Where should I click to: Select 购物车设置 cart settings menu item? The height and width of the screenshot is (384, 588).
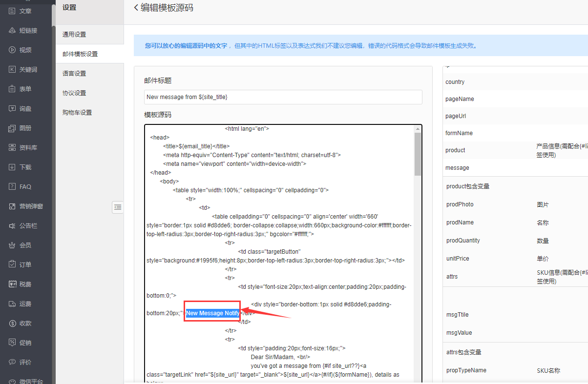[77, 113]
